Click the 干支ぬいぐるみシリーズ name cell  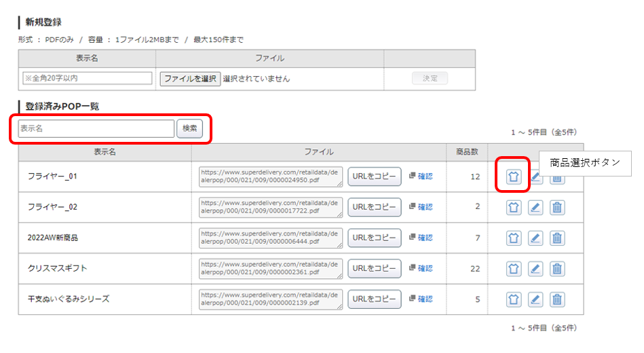pos(105,299)
